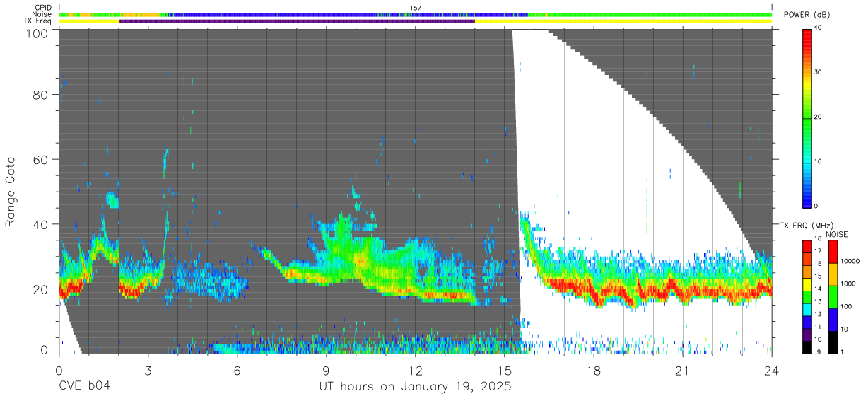This screenshot has width=868, height=401.
Task: Click the CPID label at top left
Action: coord(42,8)
